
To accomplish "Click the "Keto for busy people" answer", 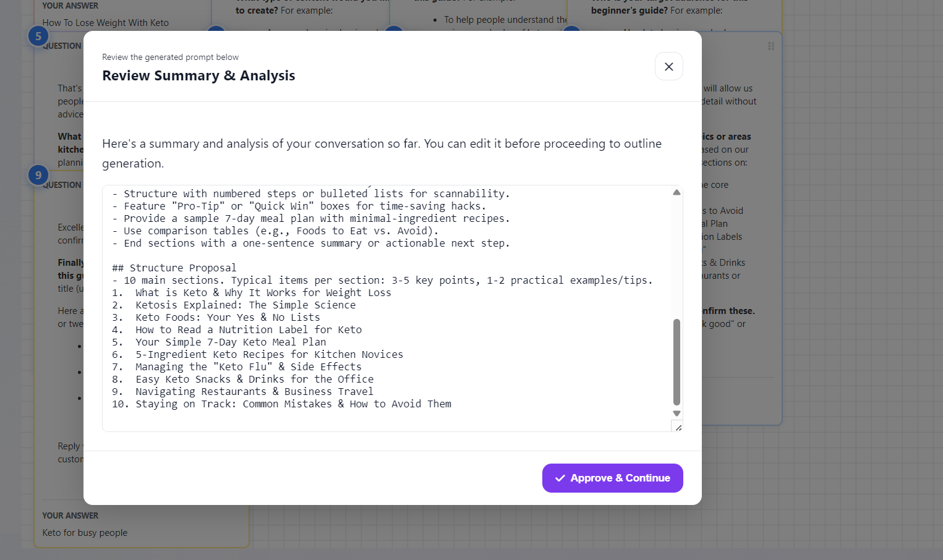I will pyautogui.click(x=85, y=533).
